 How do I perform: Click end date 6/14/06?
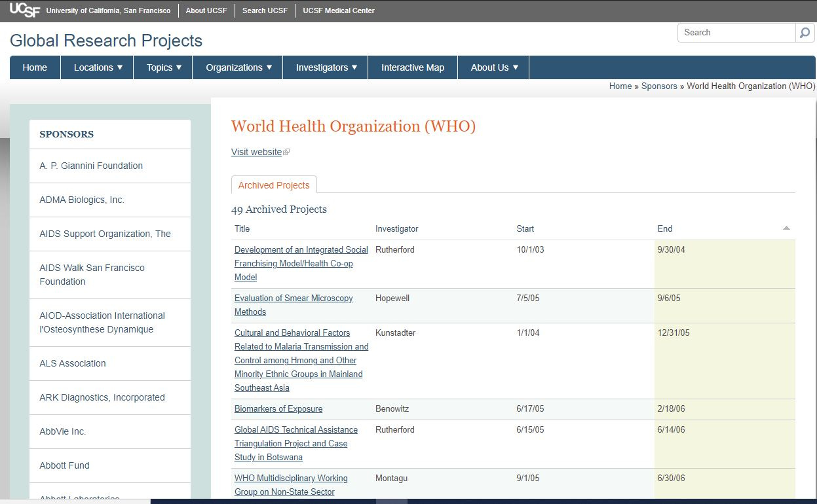point(671,429)
